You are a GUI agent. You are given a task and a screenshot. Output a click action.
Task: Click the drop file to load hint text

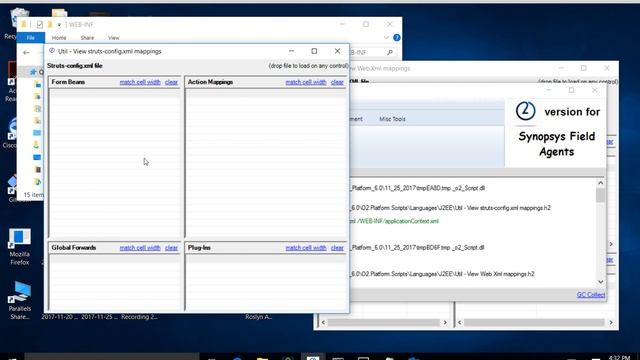coord(308,66)
